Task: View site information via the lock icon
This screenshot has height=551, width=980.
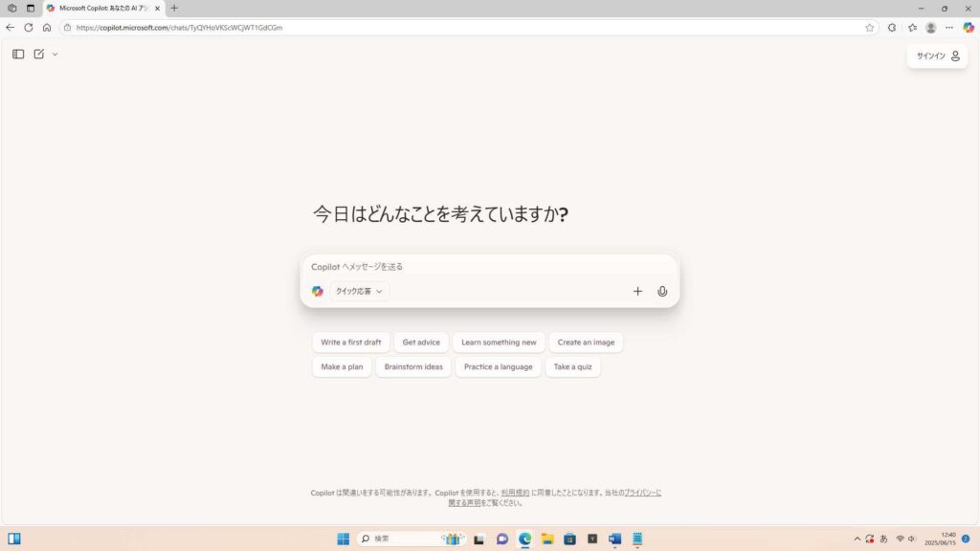Action: pyautogui.click(x=68, y=28)
